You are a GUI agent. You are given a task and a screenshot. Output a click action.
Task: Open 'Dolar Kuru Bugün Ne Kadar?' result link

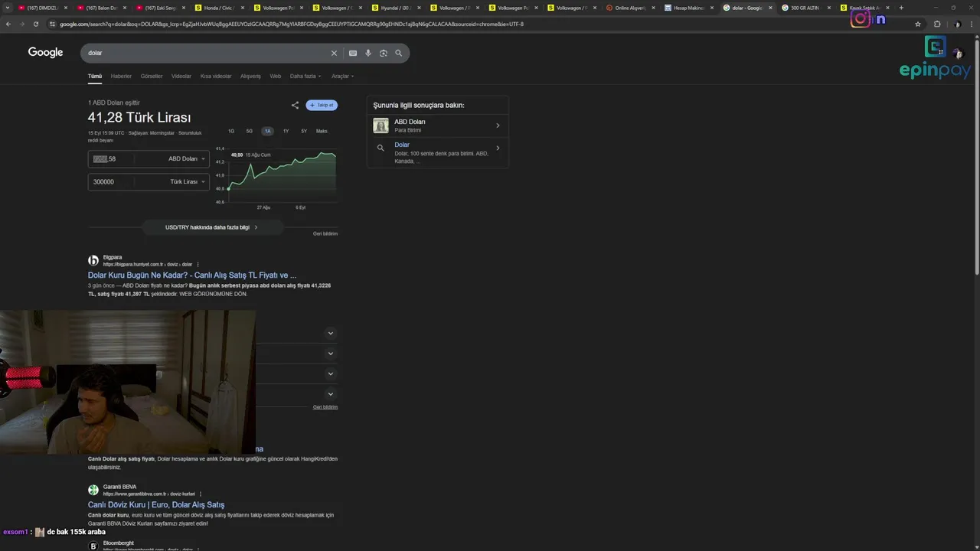click(192, 275)
